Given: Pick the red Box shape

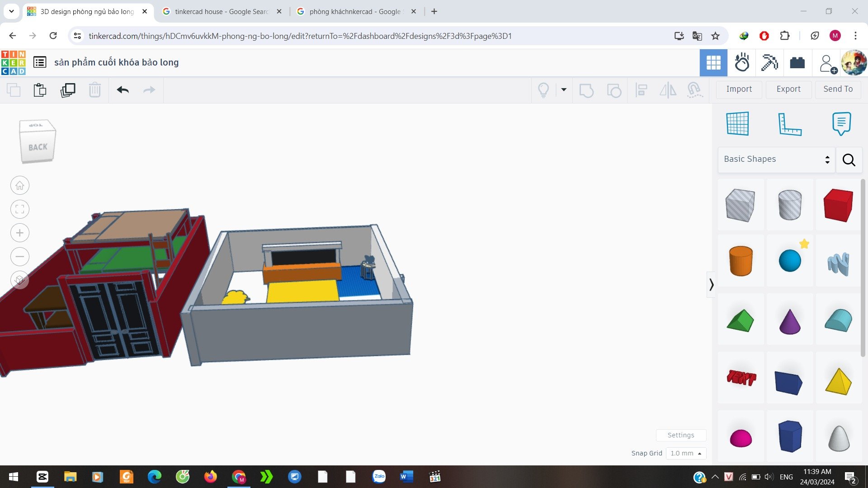Looking at the screenshot, I should 839,205.
